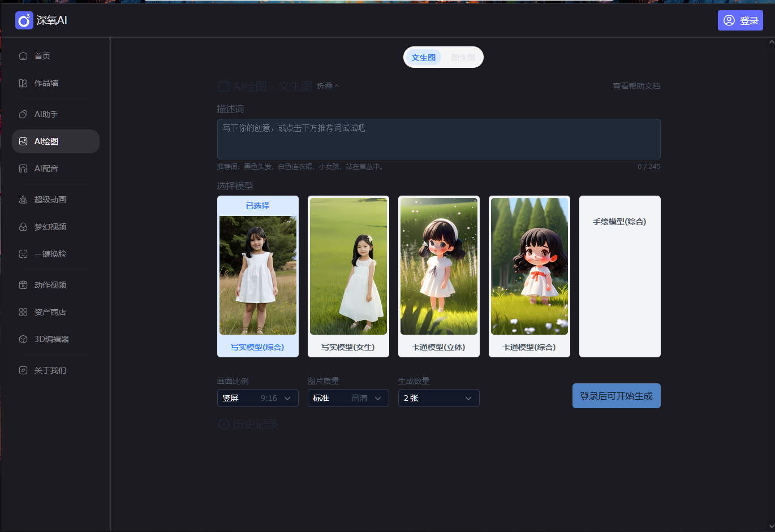This screenshot has width=775, height=532.
Task: Open the 超级动画 sidebar icon
Action: pyautogui.click(x=23, y=200)
